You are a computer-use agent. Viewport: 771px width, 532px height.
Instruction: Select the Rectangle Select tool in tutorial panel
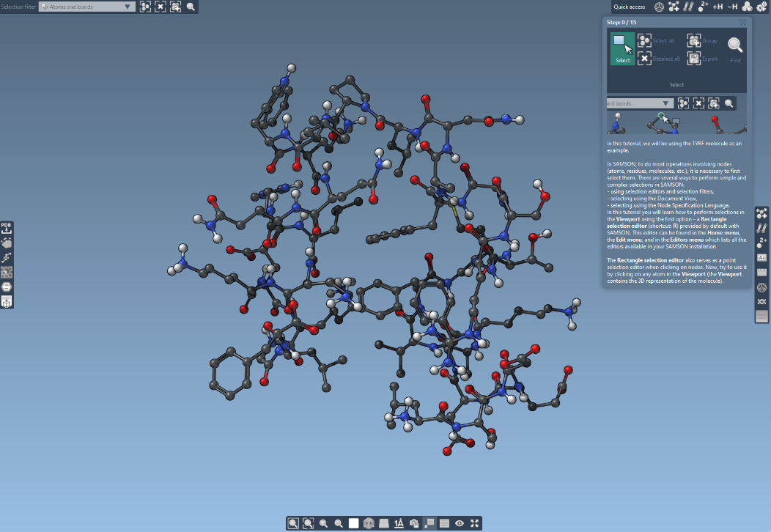[x=622, y=48]
